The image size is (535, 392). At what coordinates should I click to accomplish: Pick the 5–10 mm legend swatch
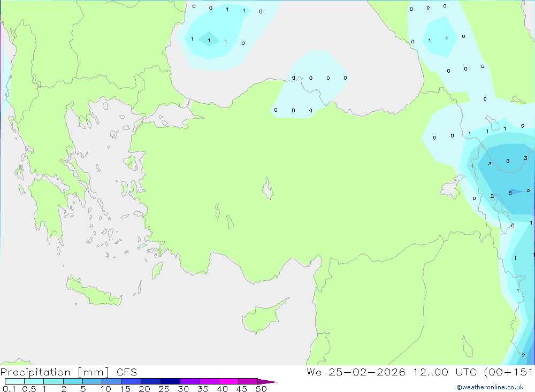click(x=93, y=381)
